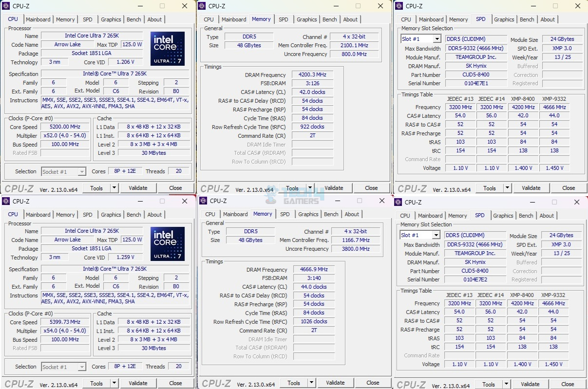
Task: Click multiplier value x54.0 (4.0 - 54.0)
Action: 65,331
